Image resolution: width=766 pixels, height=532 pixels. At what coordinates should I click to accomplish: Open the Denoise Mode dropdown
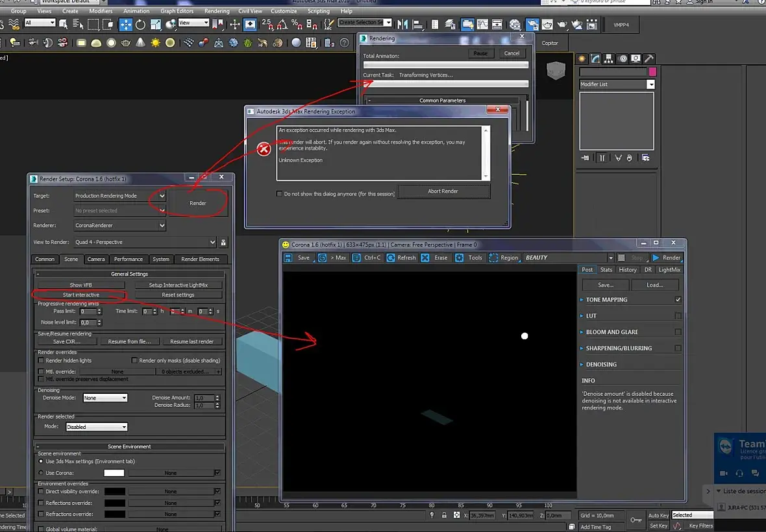(x=105, y=398)
